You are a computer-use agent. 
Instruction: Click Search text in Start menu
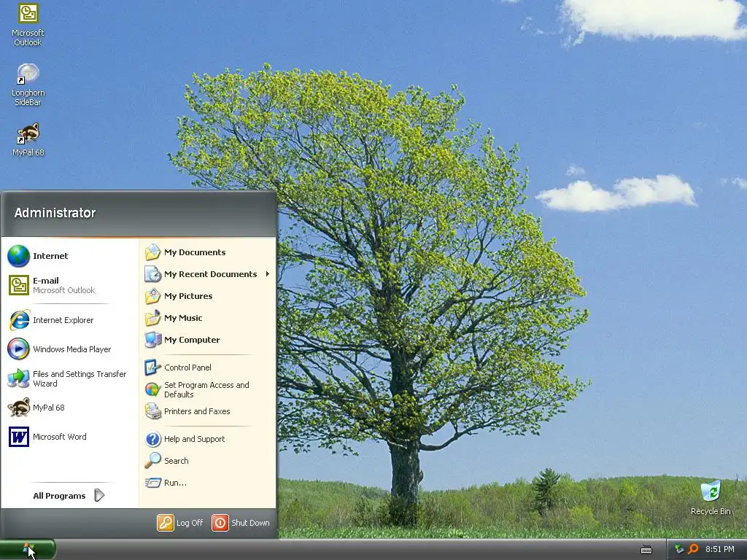coord(177,461)
